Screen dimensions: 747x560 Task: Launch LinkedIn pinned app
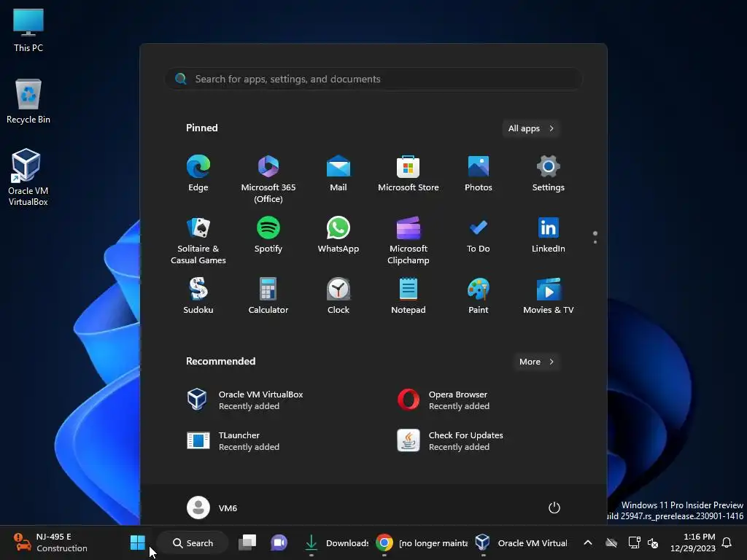click(549, 235)
